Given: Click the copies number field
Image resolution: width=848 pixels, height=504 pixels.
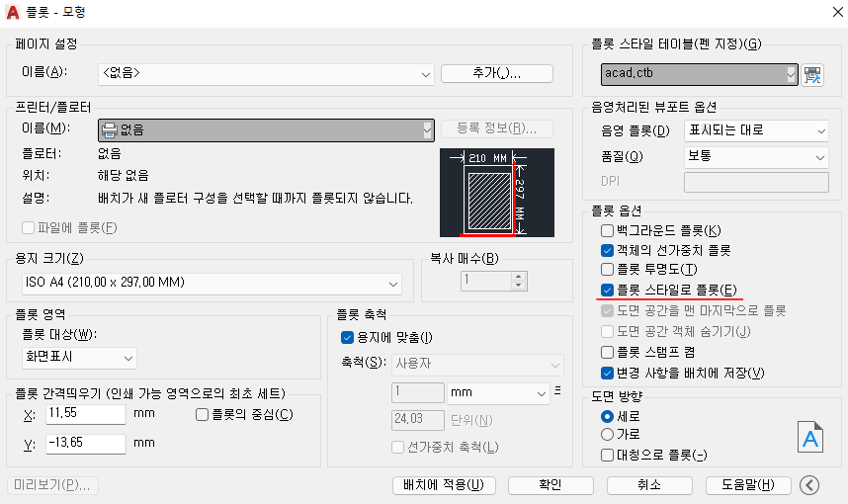Looking at the screenshot, I should (486, 281).
